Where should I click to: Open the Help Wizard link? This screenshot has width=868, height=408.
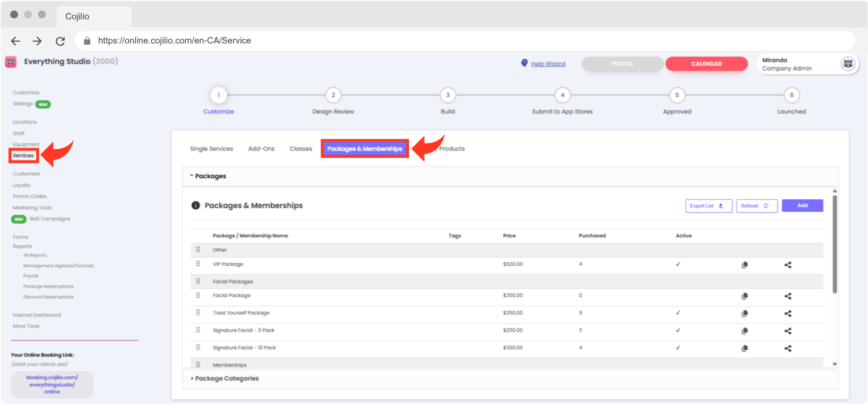pyautogui.click(x=548, y=64)
